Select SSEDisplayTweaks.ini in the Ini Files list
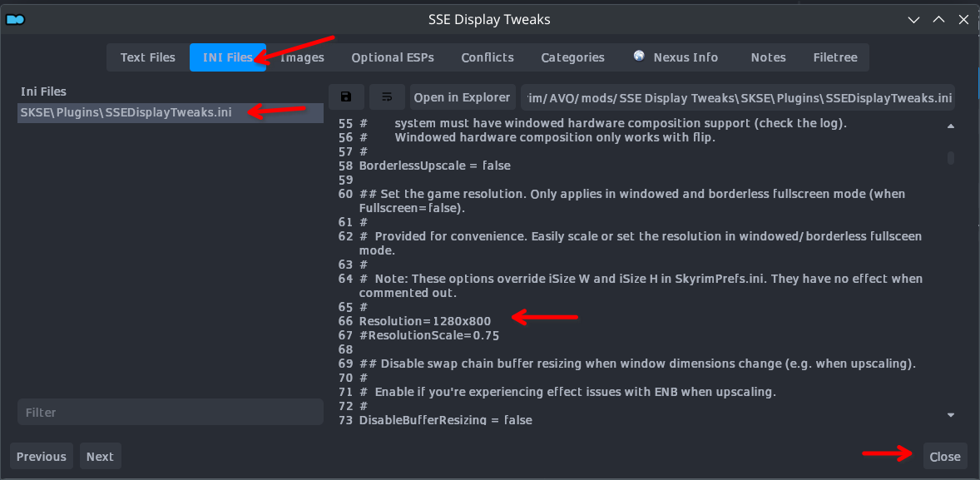Viewport: 980px width, 480px height. coord(126,113)
